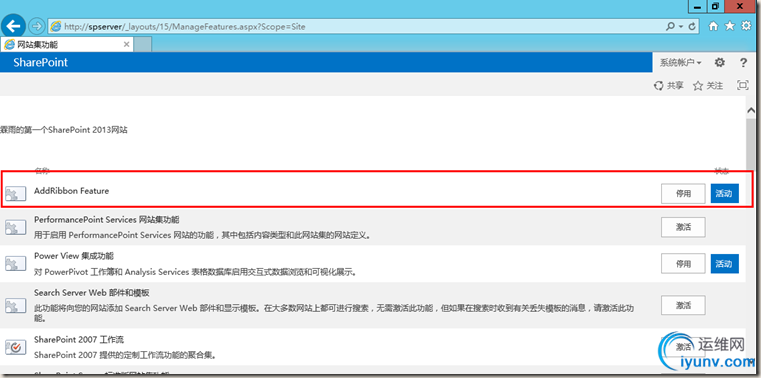Click the SharePoint logo text

[41, 63]
